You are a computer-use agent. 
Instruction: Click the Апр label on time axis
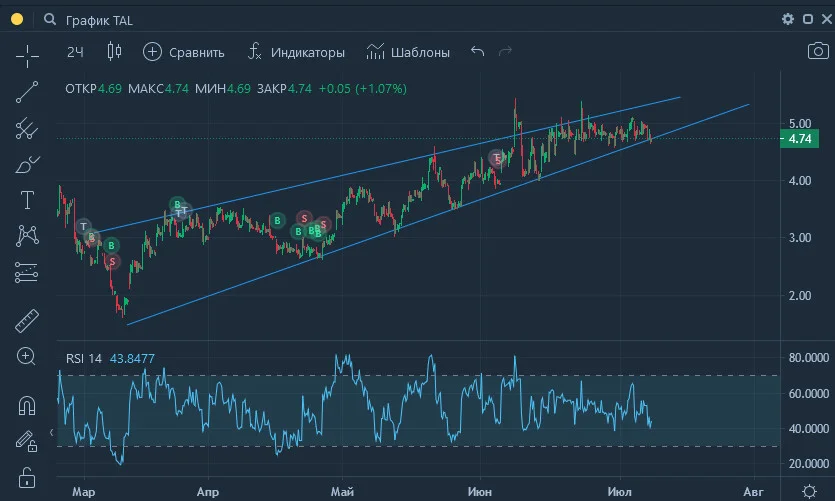[208, 492]
